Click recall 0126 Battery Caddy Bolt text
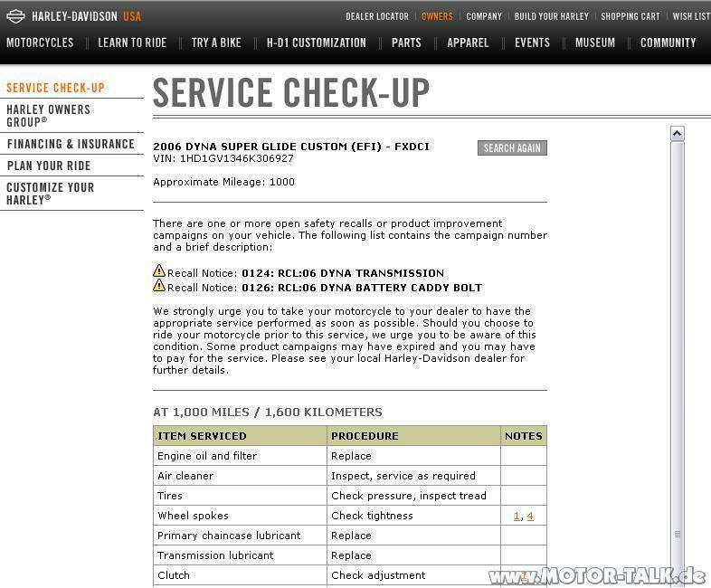This screenshot has height=588, width=711. point(362,288)
